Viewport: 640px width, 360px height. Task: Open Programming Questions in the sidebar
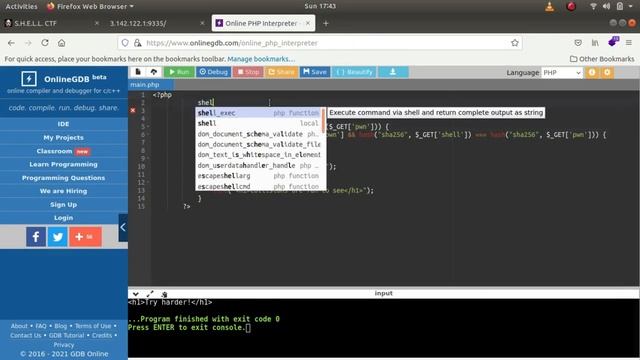point(64,178)
